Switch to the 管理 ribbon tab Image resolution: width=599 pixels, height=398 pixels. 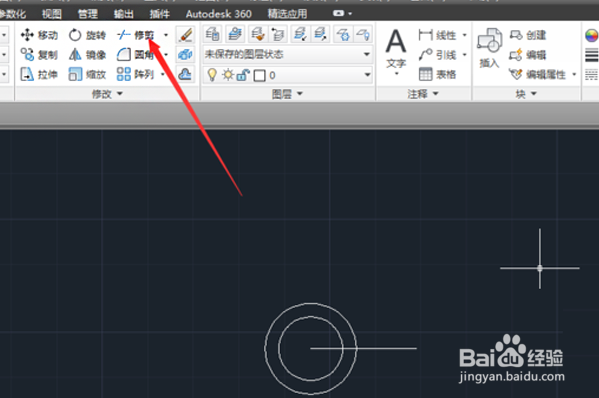coord(88,14)
